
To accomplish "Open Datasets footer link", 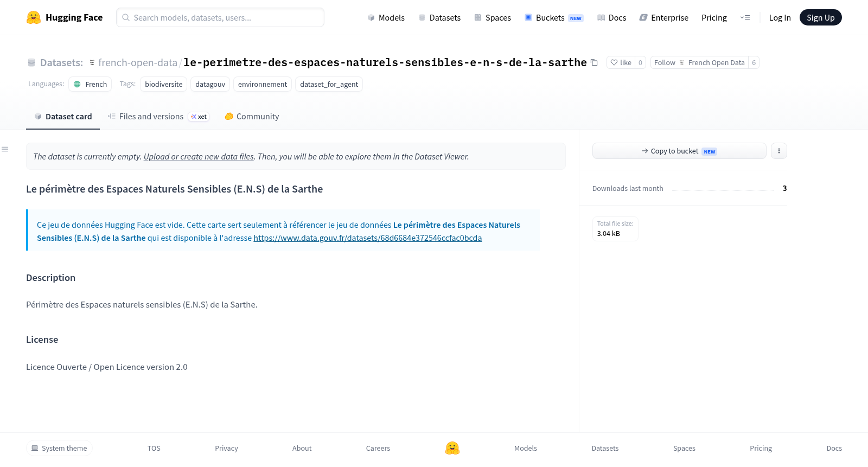I will (x=605, y=448).
